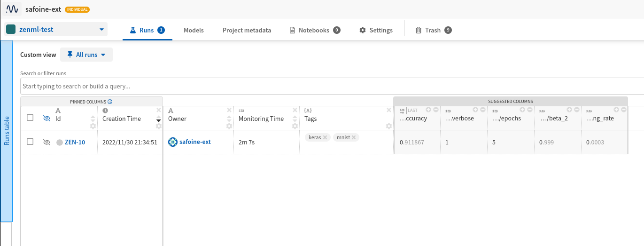Click the Neptune logo icon

[x=12, y=9]
